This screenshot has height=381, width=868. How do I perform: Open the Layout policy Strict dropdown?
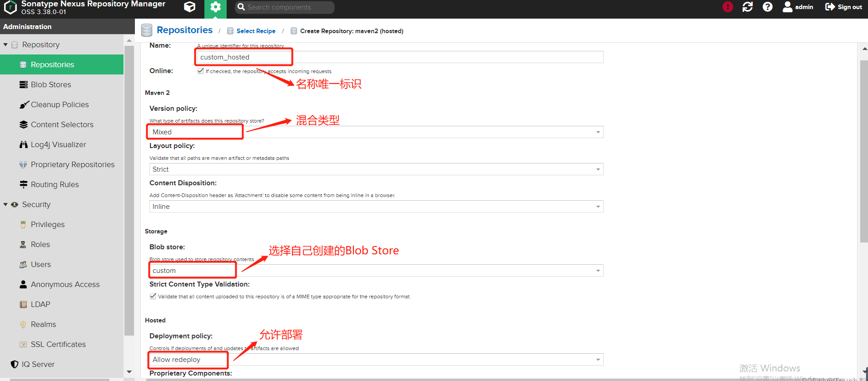coord(376,169)
